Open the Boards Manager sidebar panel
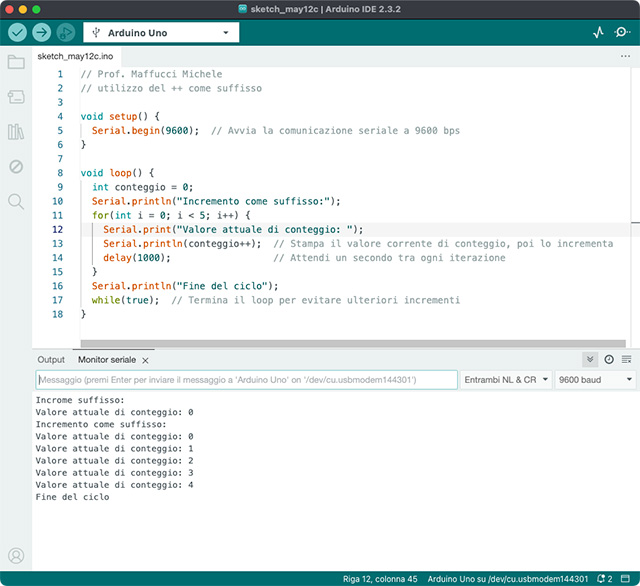 pyautogui.click(x=16, y=97)
